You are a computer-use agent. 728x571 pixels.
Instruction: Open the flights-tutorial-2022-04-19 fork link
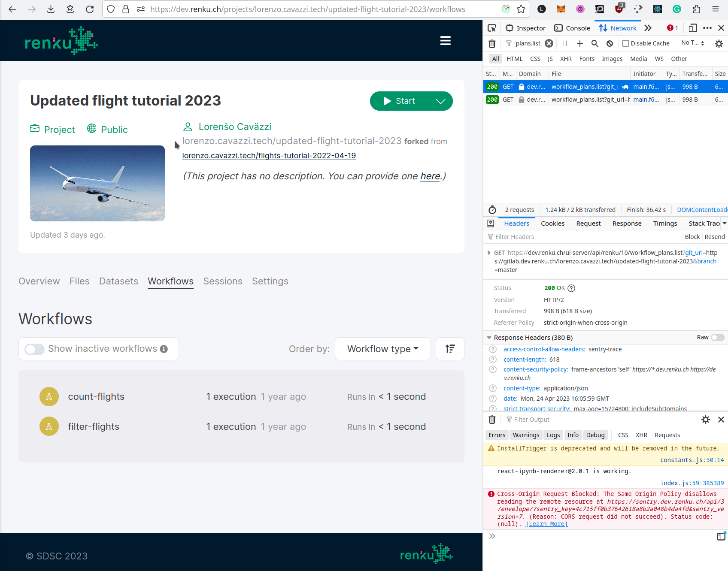tap(269, 156)
